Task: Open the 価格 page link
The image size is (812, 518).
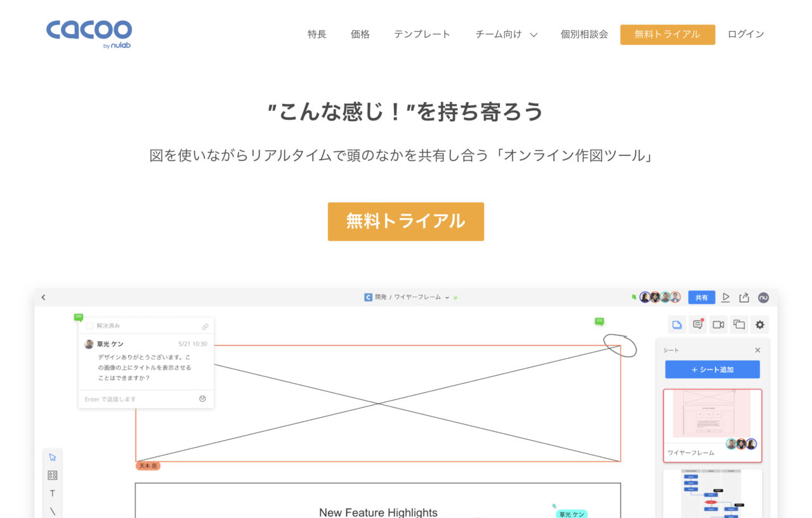Action: 360,34
